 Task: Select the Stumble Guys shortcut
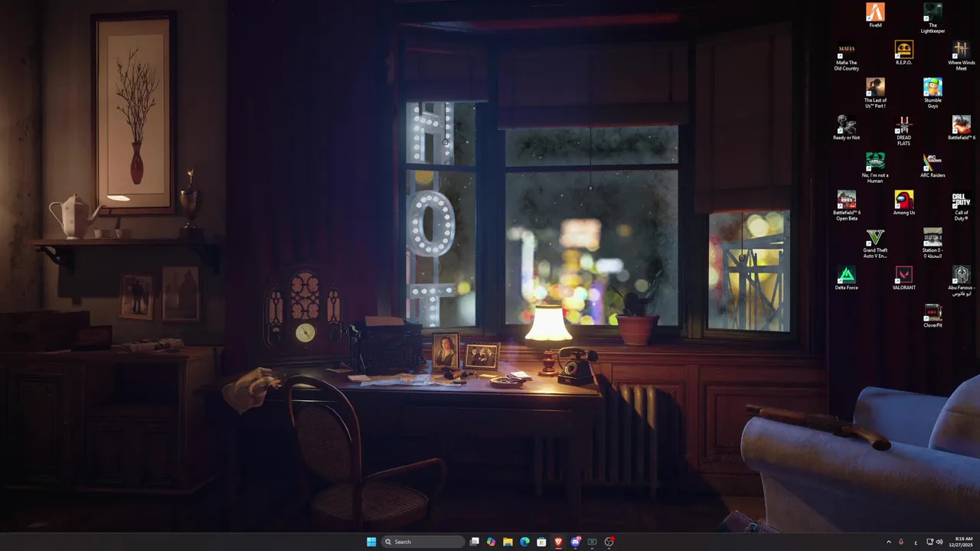[x=933, y=93]
